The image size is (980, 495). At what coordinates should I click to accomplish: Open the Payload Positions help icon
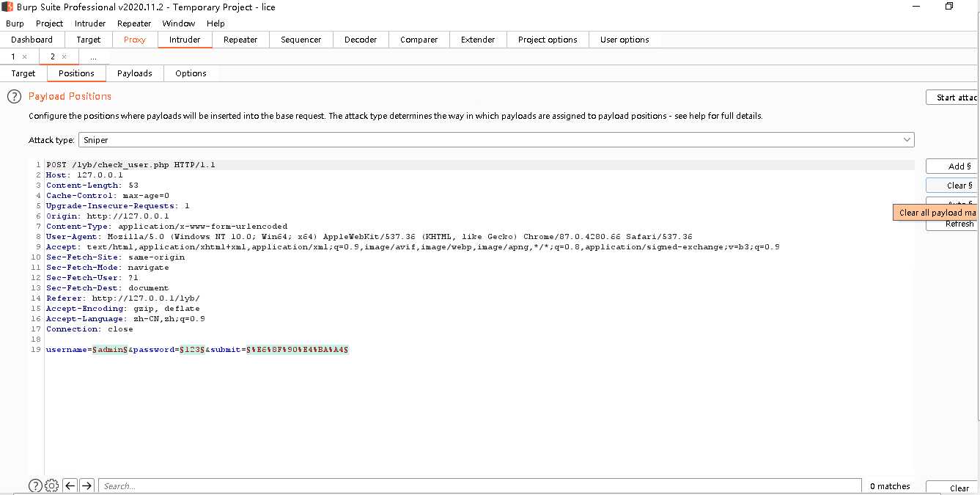coord(14,96)
